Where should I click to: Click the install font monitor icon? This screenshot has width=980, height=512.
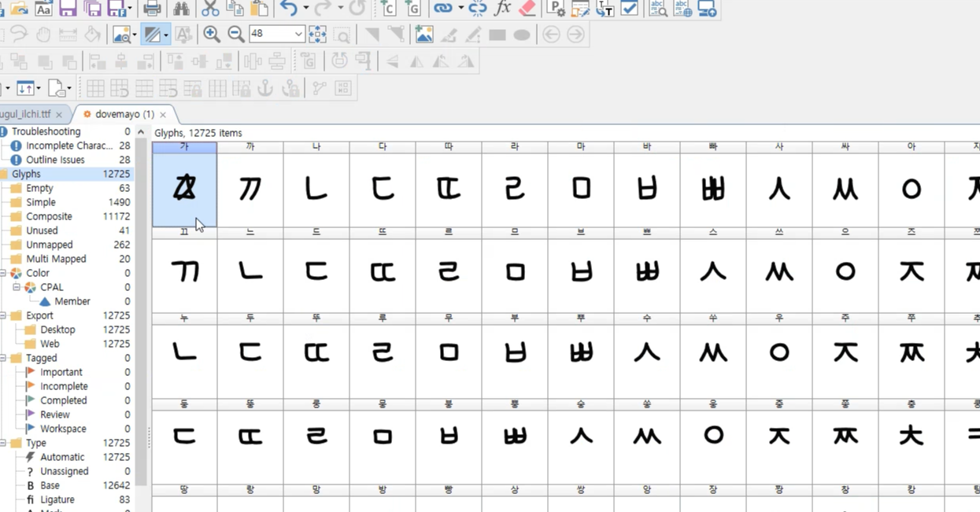pyautogui.click(x=707, y=9)
